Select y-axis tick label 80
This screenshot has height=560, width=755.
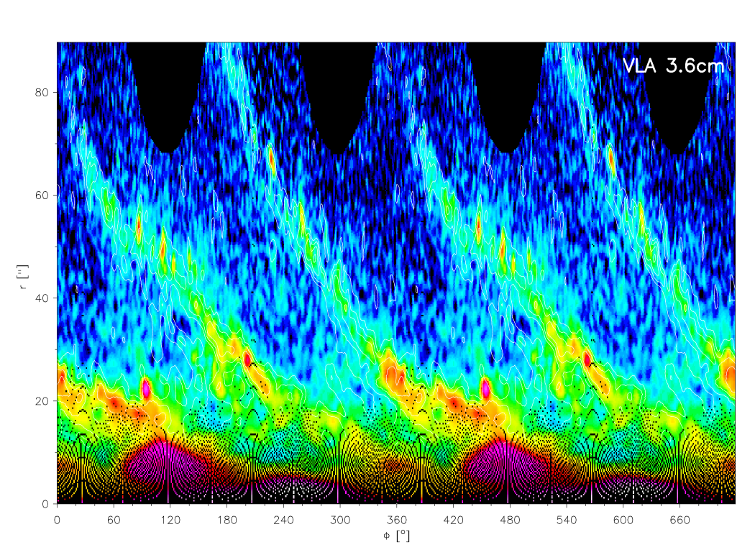tap(42, 93)
